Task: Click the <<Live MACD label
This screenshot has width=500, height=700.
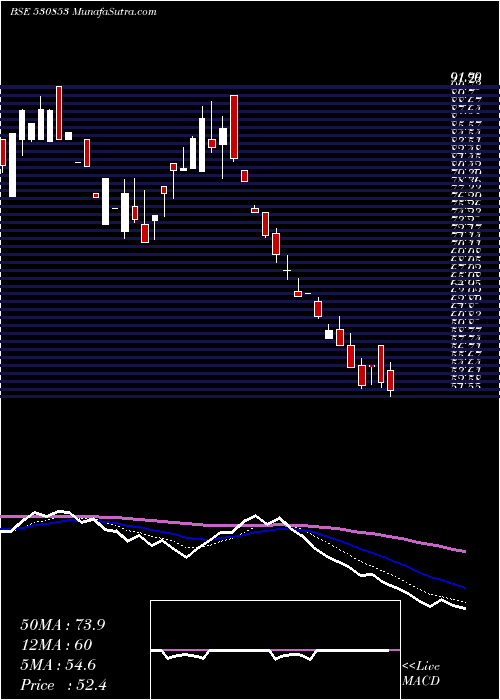Action: pyautogui.click(x=421, y=674)
